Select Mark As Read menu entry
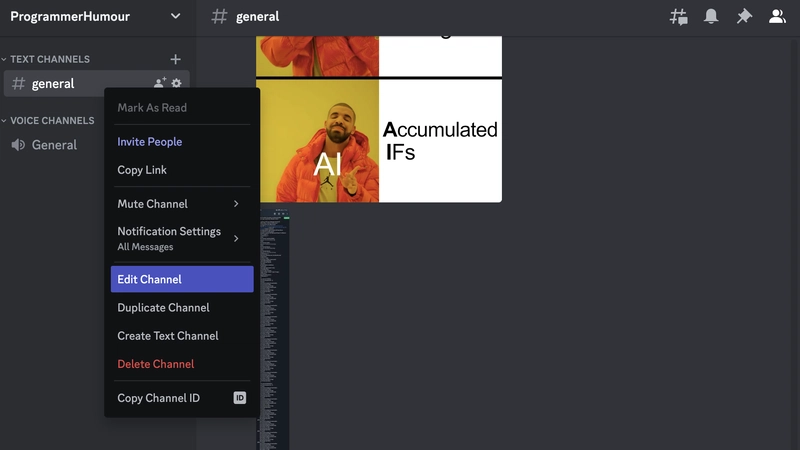 (182, 108)
